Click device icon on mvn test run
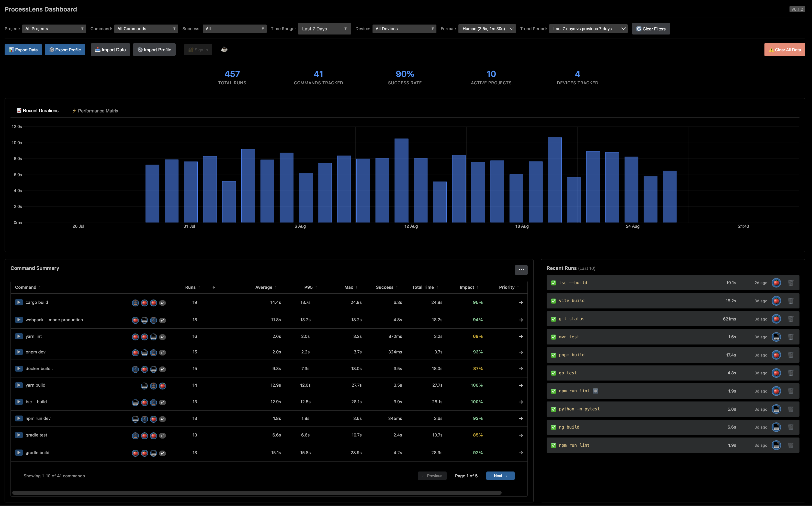812x506 pixels. (x=776, y=337)
